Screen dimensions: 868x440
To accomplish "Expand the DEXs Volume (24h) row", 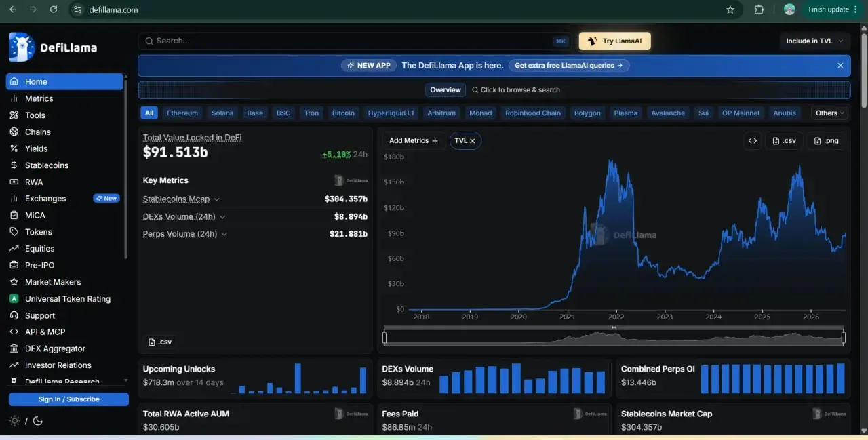I will pos(184,217).
